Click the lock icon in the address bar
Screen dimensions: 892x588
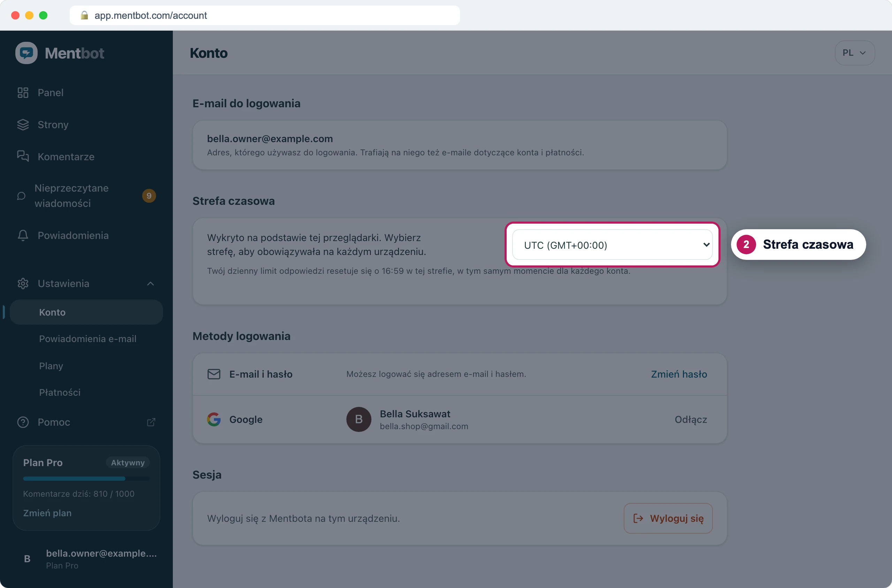click(84, 15)
